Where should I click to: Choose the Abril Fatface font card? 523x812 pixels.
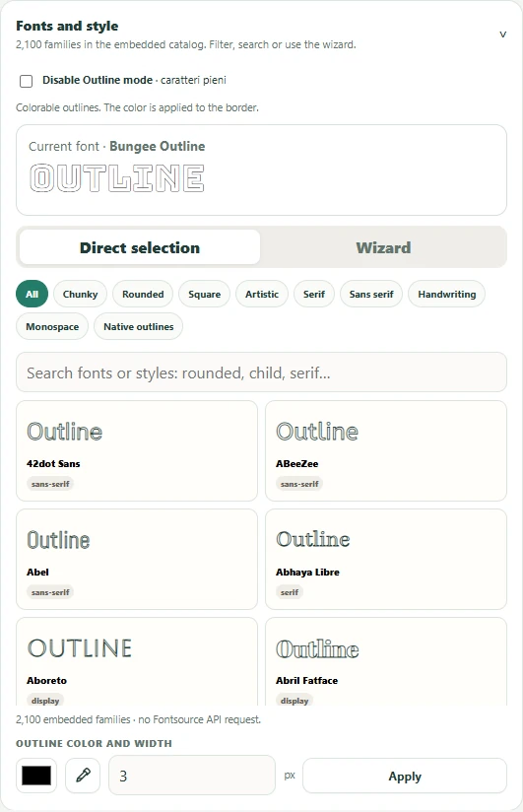[x=386, y=662]
